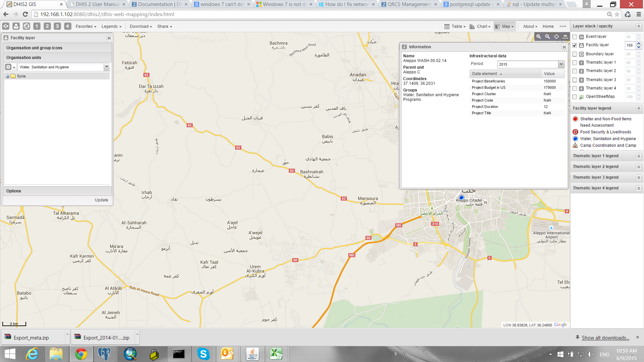
Task: Expand the Syria tree node
Action: click(x=7, y=76)
